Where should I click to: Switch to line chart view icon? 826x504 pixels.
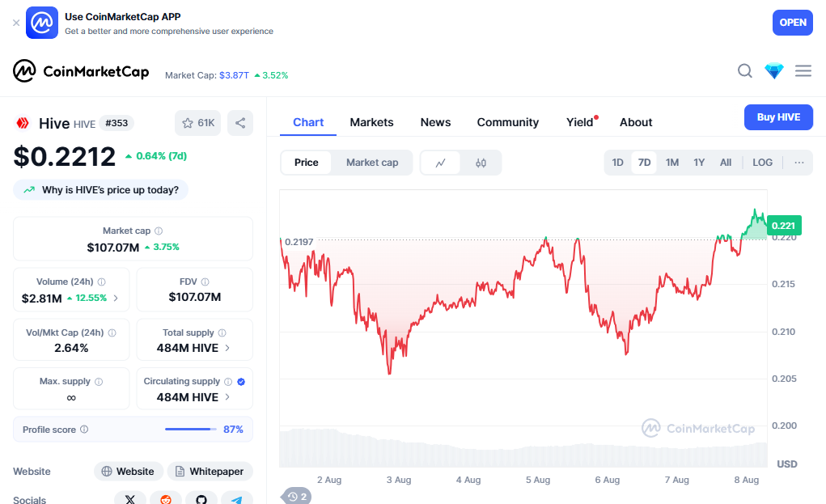click(440, 163)
